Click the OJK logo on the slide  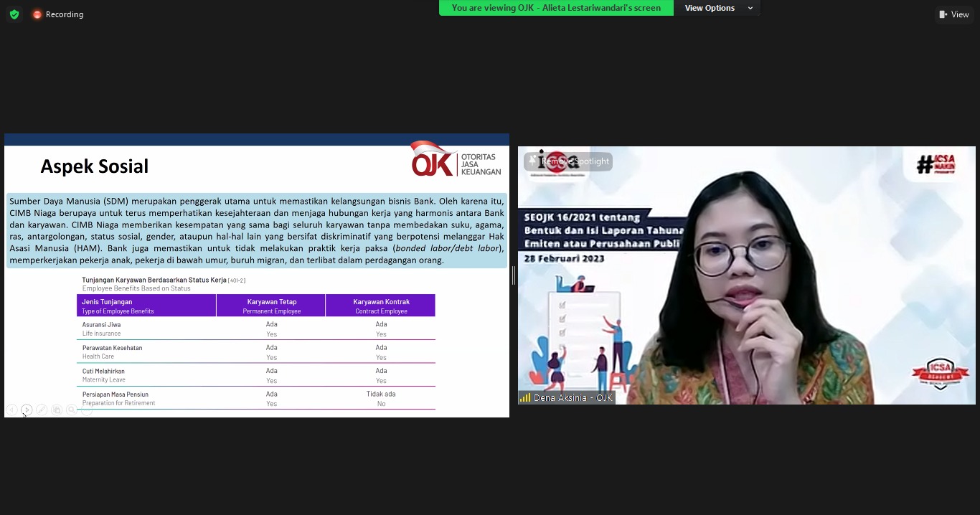(x=456, y=159)
